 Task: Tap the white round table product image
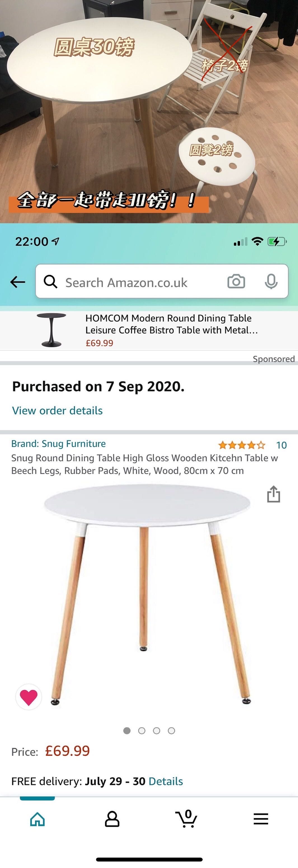pyautogui.click(x=147, y=595)
